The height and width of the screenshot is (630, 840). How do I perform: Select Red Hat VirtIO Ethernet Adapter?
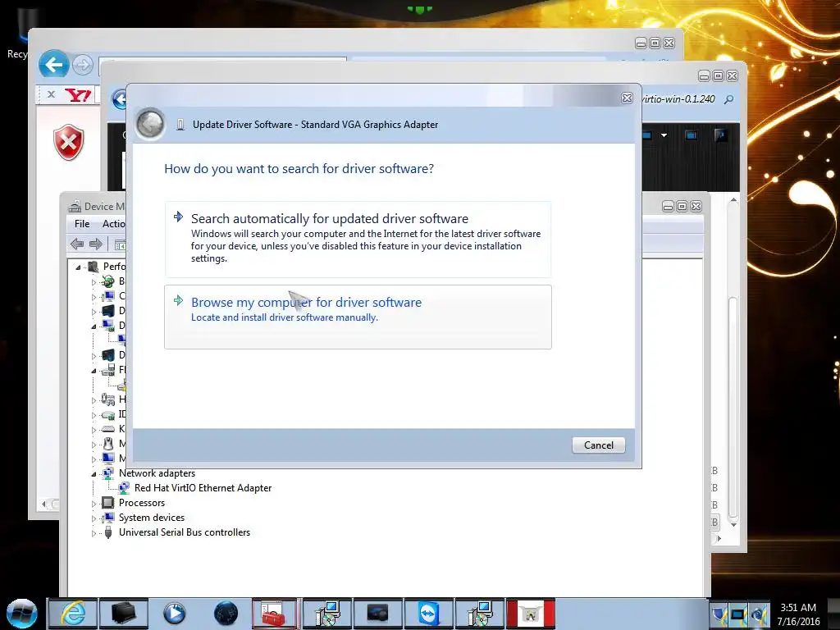point(203,488)
